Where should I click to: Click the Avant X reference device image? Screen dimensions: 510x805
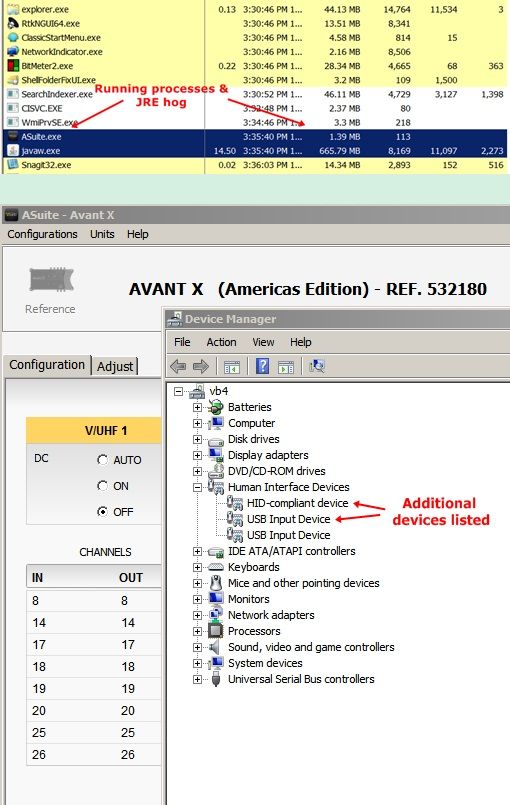(x=51, y=280)
